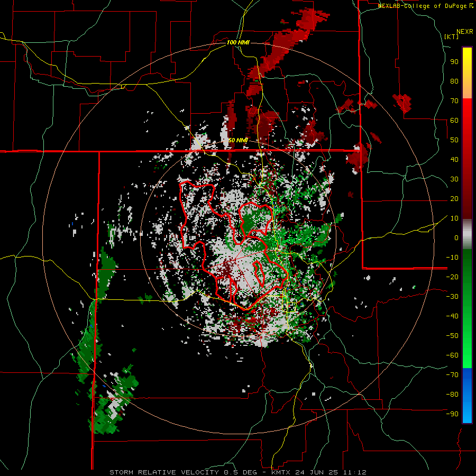This screenshot has height=476, width=476.
Task: Click the "24 JUN 25" date text
Action: pyautogui.click(x=317, y=472)
